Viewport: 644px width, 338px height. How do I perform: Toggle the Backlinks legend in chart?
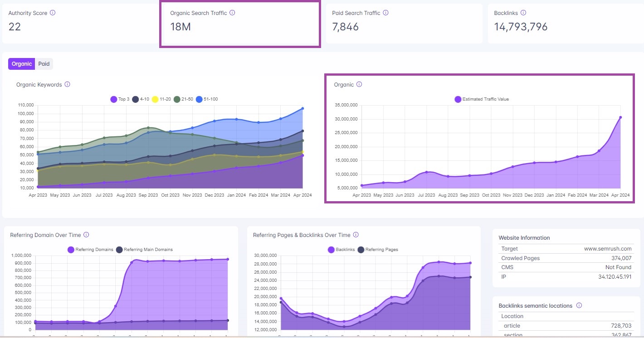[x=341, y=250]
